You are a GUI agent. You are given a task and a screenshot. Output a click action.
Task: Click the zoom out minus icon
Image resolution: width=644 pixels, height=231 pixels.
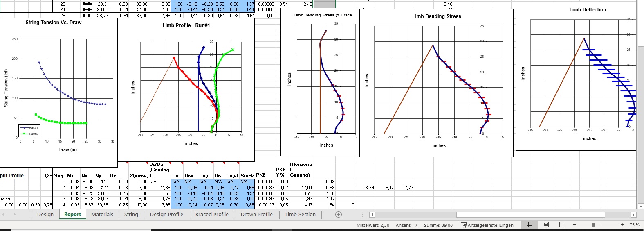(x=574, y=225)
